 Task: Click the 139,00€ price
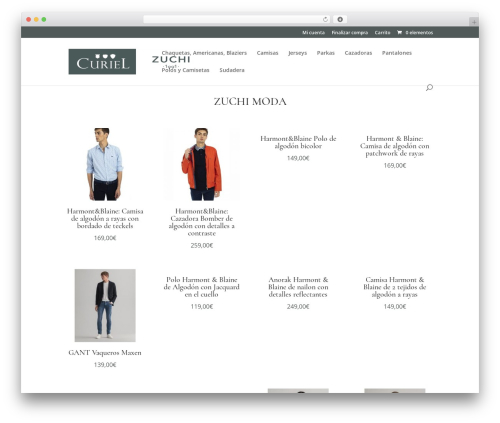coord(105,365)
